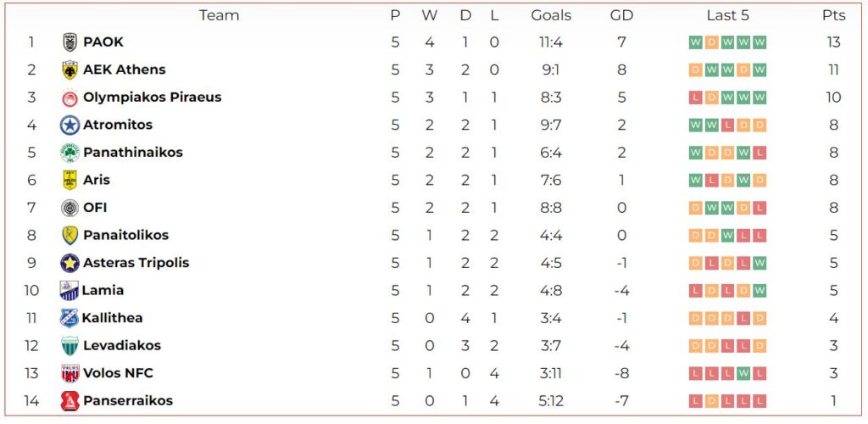Click the AEK Athens eagle crest
Image resolution: width=868 pixels, height=424 pixels.
point(70,70)
